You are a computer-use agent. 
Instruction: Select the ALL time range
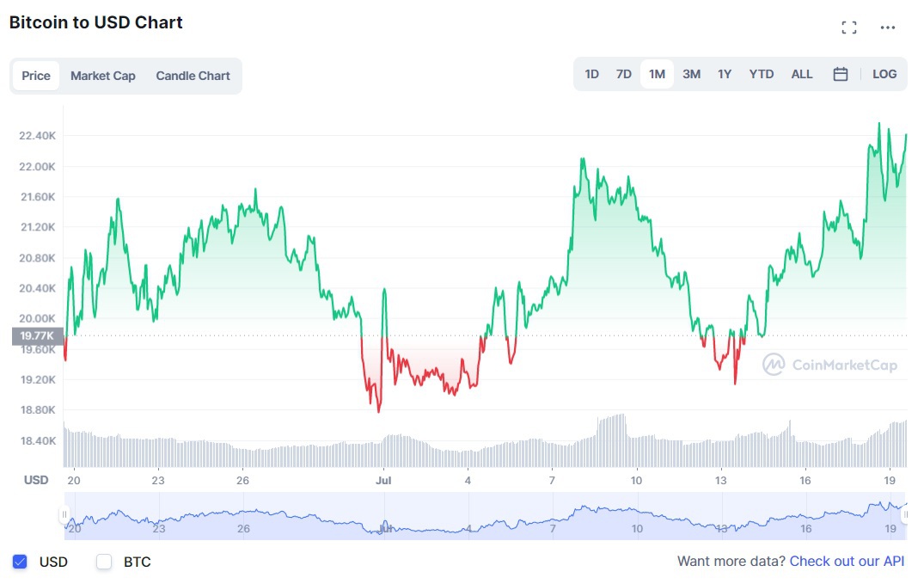(x=801, y=74)
